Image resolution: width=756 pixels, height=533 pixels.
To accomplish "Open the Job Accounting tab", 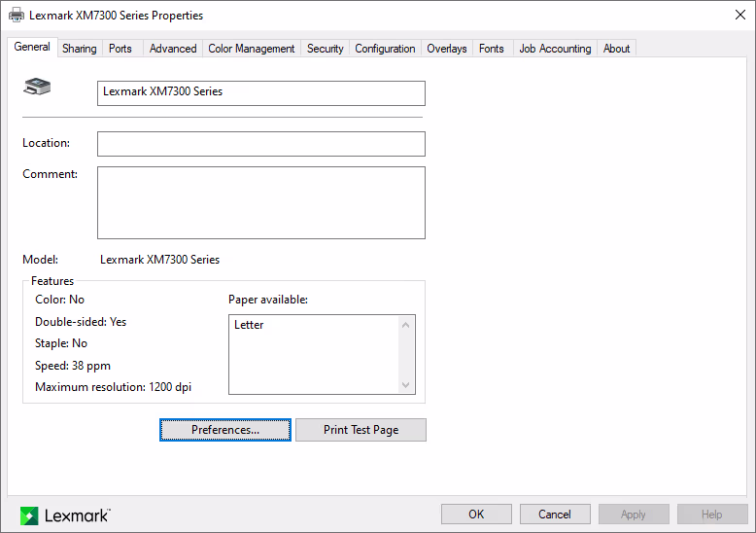I will click(x=556, y=49).
